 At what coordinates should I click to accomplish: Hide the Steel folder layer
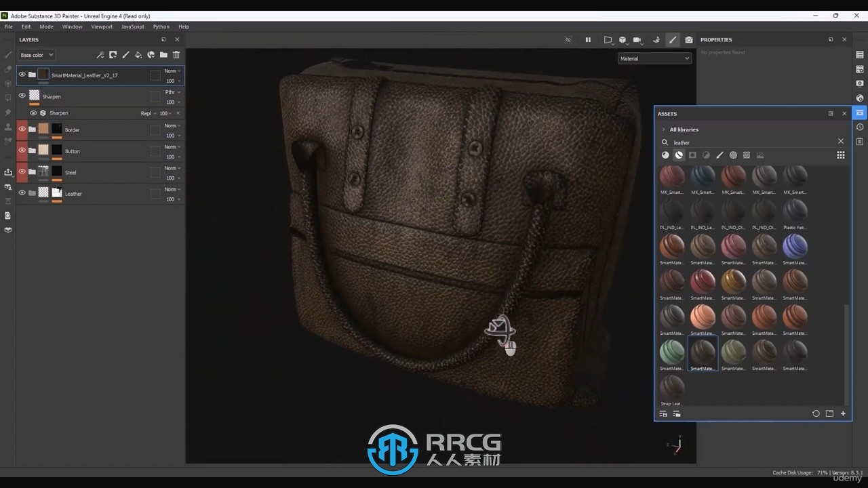pos(22,171)
